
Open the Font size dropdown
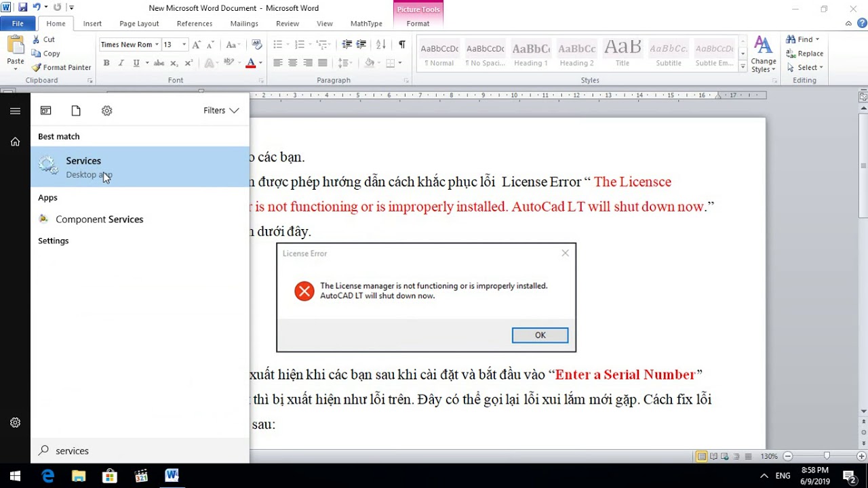pyautogui.click(x=184, y=45)
